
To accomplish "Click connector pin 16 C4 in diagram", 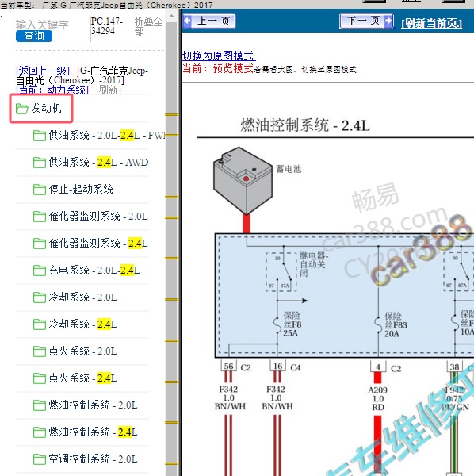I will click(277, 367).
